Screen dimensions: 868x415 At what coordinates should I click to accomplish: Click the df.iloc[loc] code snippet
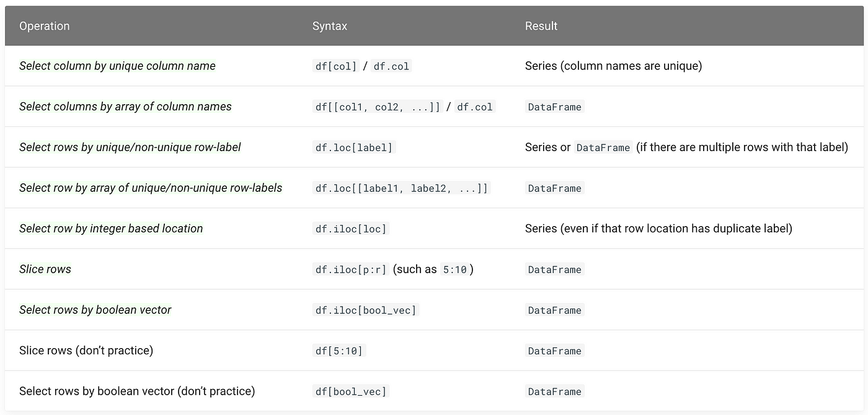pyautogui.click(x=351, y=229)
